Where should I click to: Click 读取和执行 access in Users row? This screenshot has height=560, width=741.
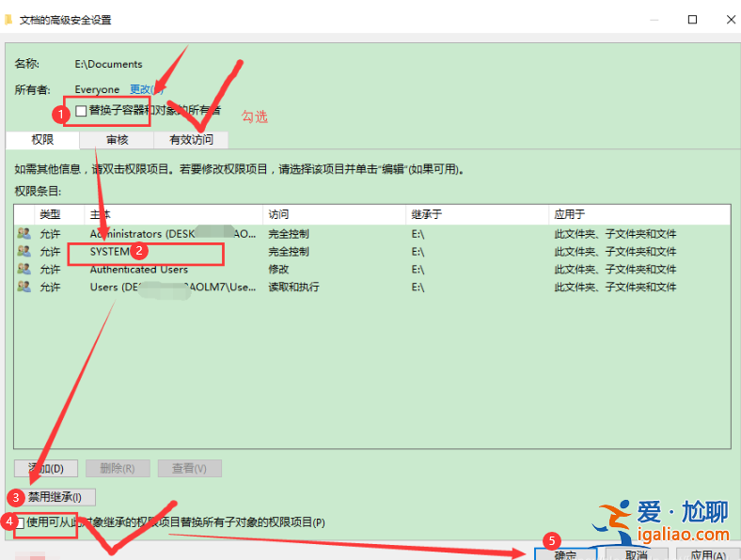coord(293,288)
